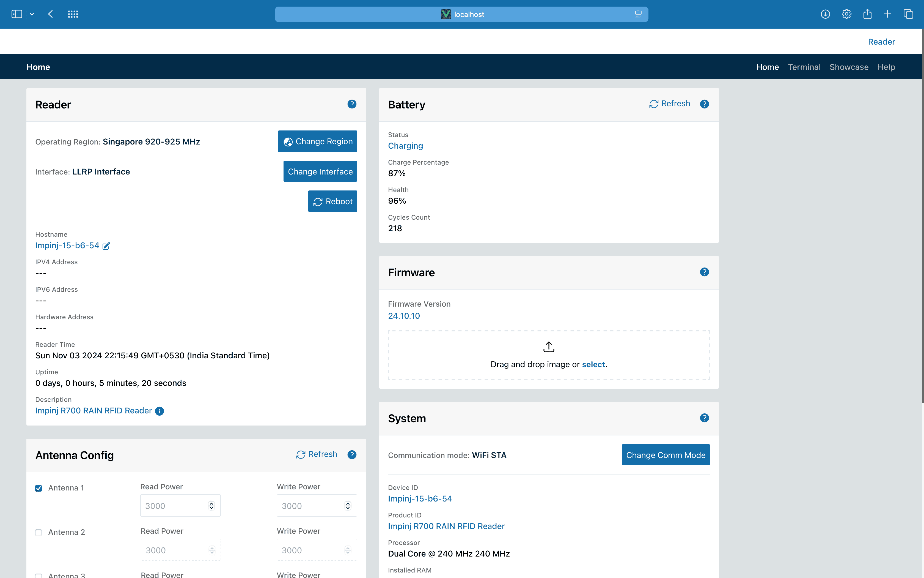Click the Device ID Impinj-15-b6-54 link
The height and width of the screenshot is (578, 924).
coord(420,498)
